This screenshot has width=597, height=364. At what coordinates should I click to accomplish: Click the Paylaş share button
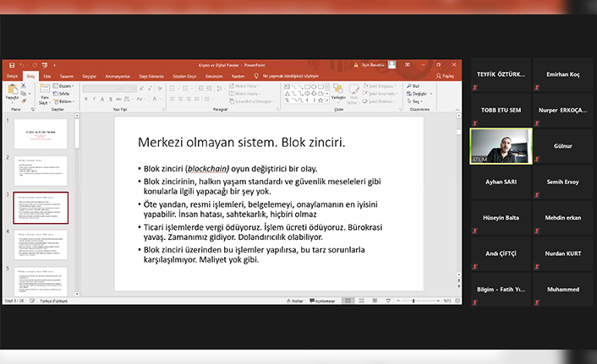445,76
